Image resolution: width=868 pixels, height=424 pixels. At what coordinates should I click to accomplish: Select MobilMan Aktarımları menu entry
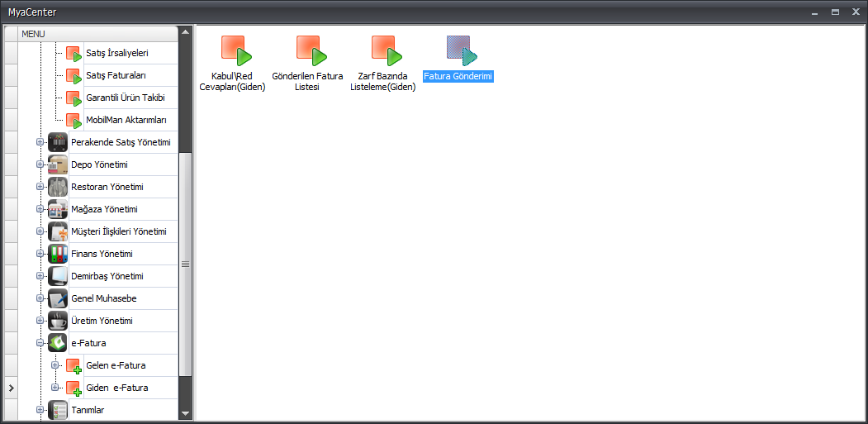point(126,120)
